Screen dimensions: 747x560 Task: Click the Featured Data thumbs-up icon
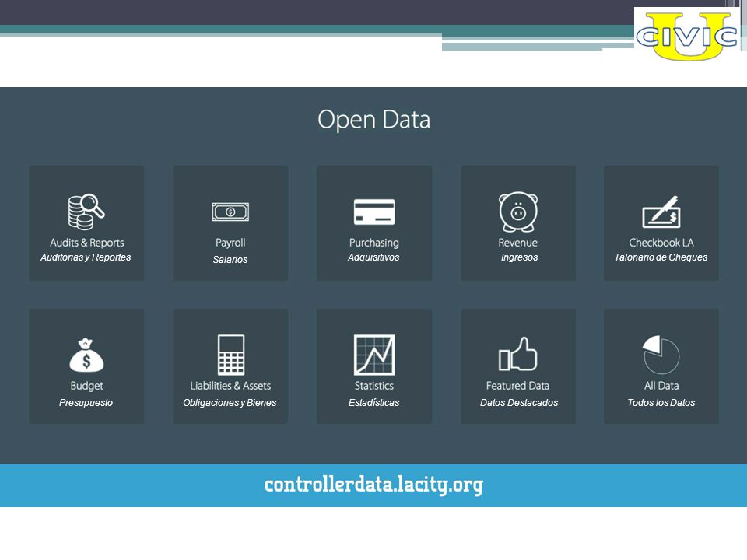[x=518, y=354]
